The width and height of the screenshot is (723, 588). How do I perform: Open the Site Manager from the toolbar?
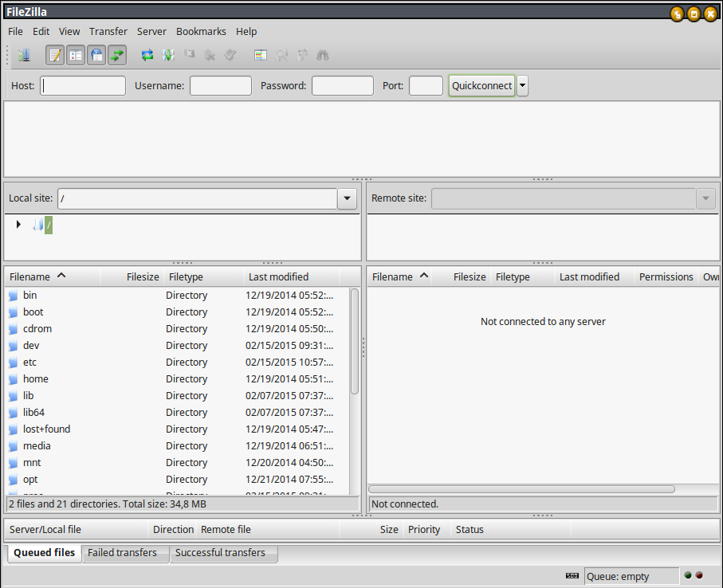point(24,55)
